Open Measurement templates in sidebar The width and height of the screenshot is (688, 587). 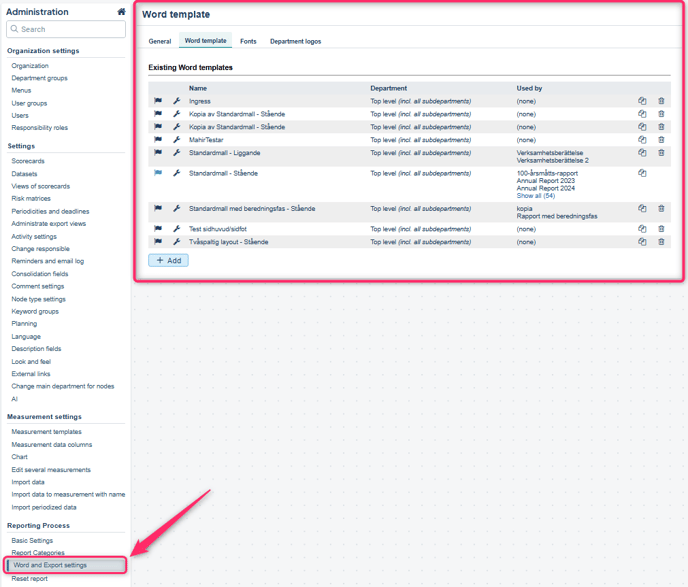tap(46, 432)
